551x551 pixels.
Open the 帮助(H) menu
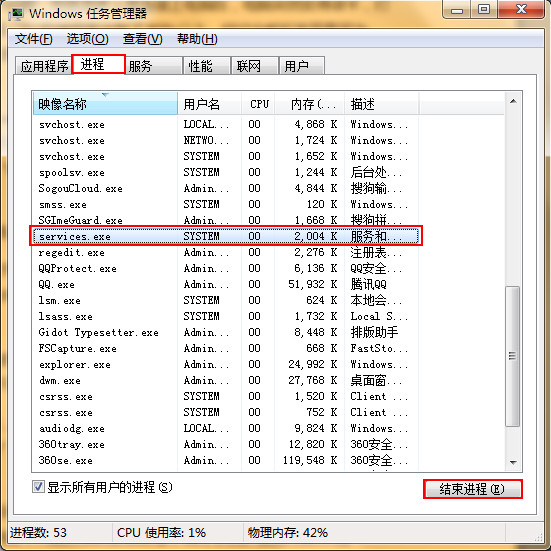pos(197,39)
